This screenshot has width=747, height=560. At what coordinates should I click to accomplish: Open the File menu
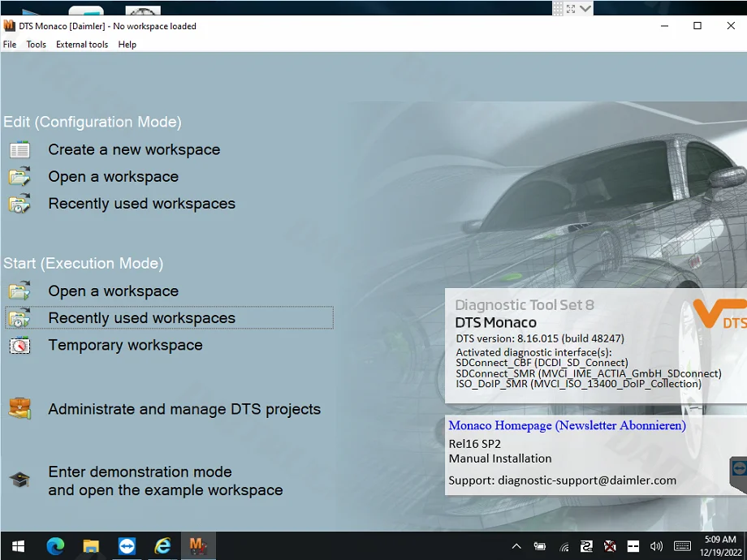pyautogui.click(x=10, y=45)
